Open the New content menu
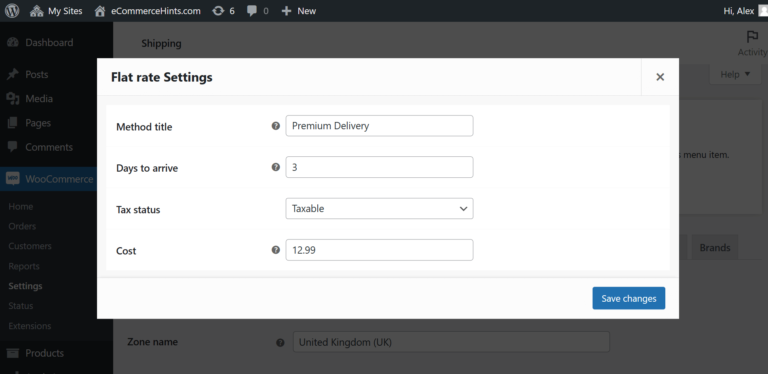Screen dimensions: 768x374 [x=299, y=11]
